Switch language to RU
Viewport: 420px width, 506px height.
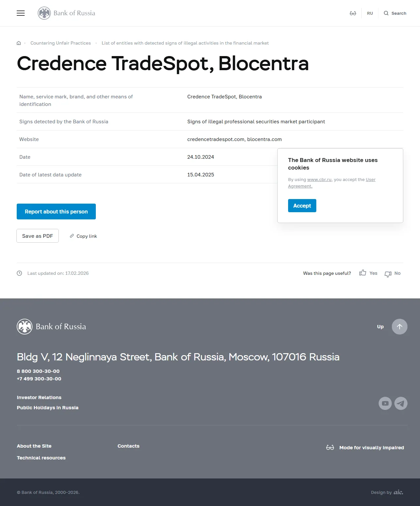tap(370, 13)
